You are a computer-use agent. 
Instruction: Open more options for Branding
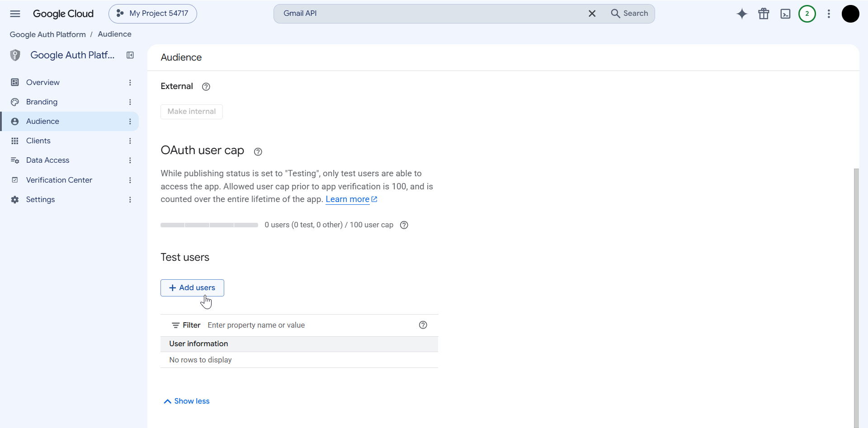click(x=130, y=102)
